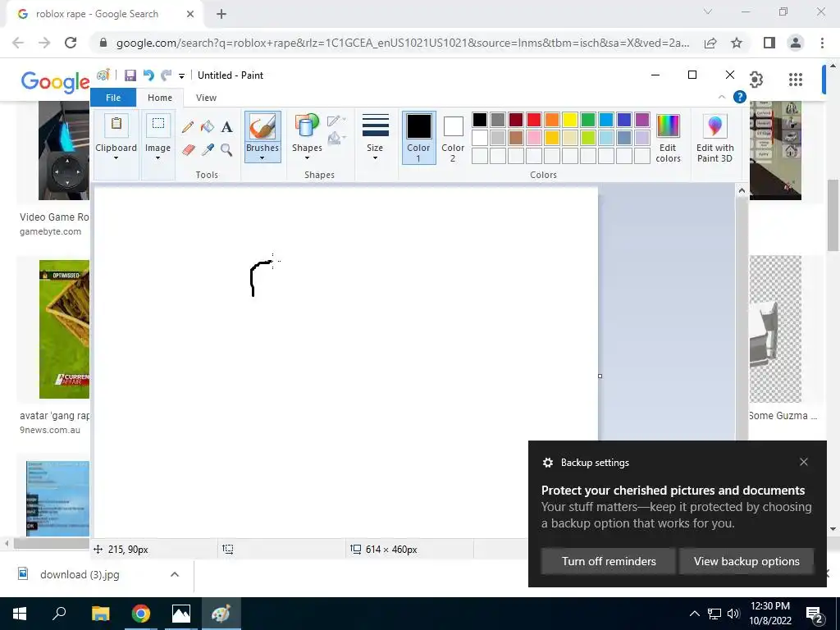Select the Text tool
The image size is (840, 630).
pos(226,127)
